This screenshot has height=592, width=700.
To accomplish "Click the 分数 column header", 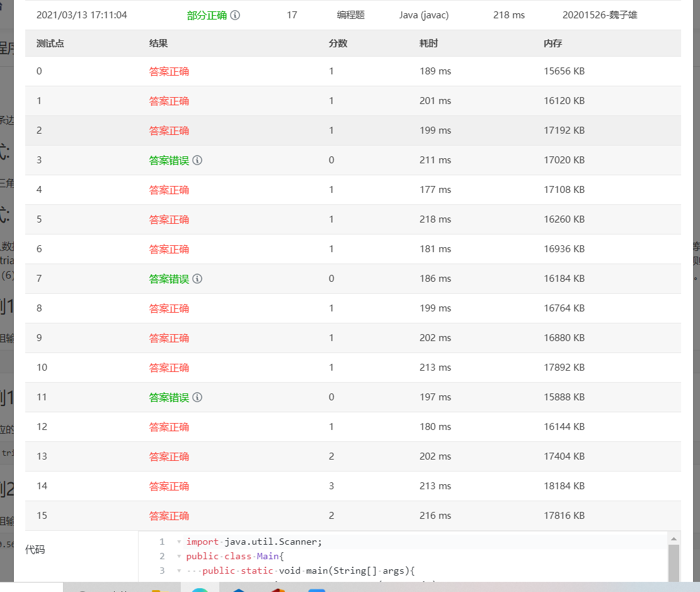I will point(338,44).
